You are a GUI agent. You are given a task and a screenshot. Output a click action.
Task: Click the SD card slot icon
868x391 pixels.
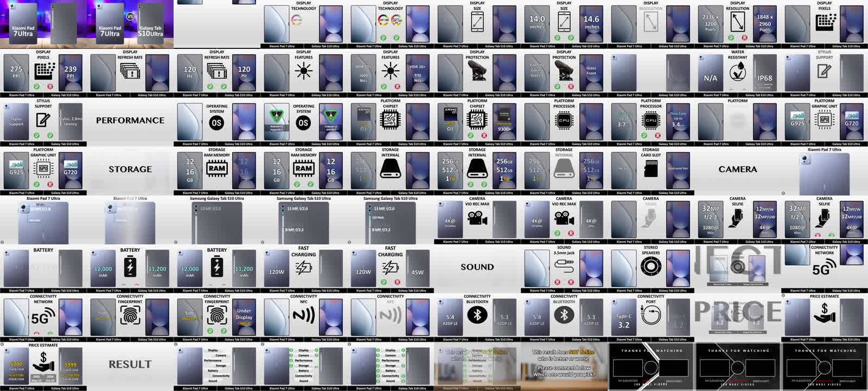coord(650,169)
